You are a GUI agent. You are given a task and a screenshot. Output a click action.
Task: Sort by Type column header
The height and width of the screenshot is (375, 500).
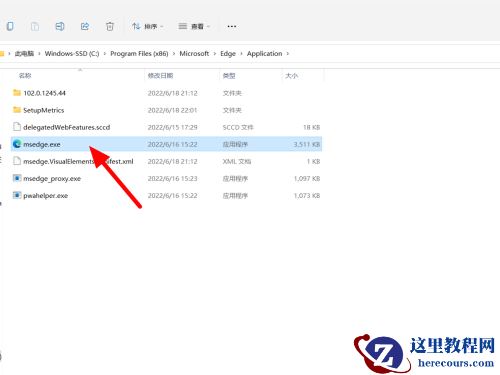click(x=229, y=76)
